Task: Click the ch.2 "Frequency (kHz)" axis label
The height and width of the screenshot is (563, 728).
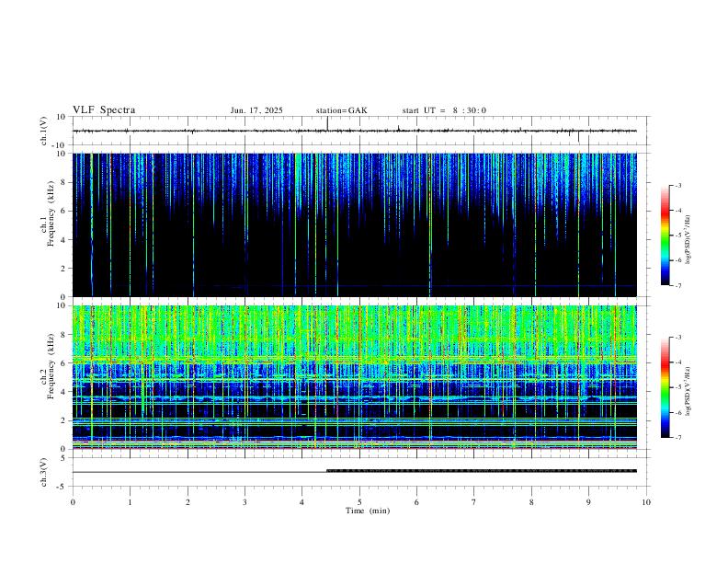Action: [51, 366]
